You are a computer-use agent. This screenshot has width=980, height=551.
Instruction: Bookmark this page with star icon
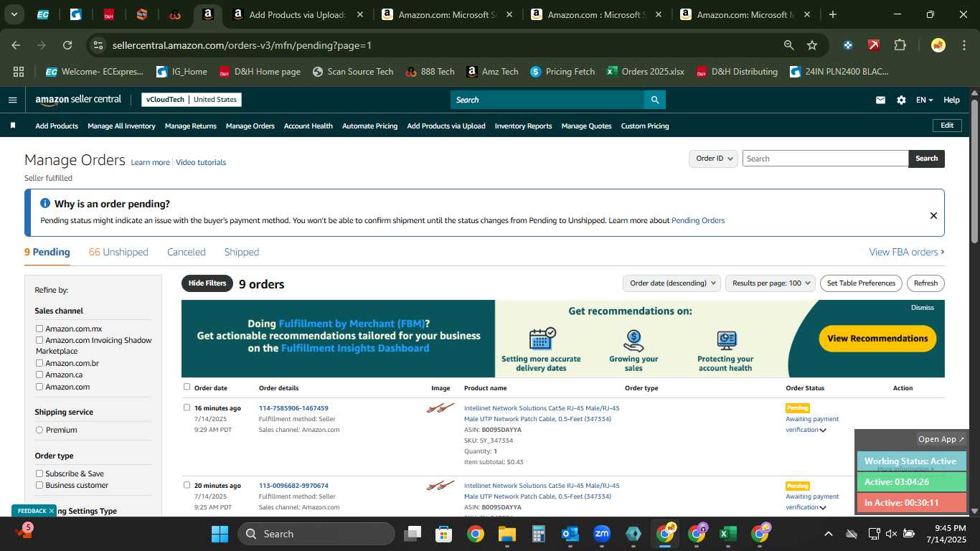[812, 45]
